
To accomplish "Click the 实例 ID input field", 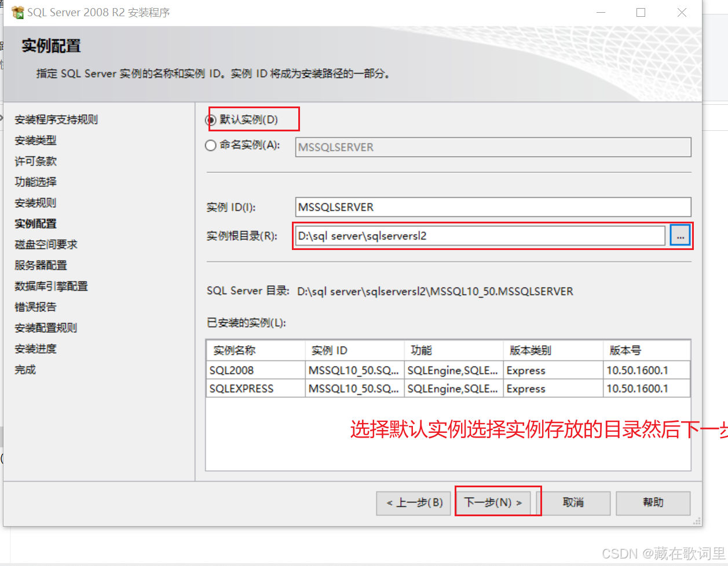I will (x=493, y=207).
